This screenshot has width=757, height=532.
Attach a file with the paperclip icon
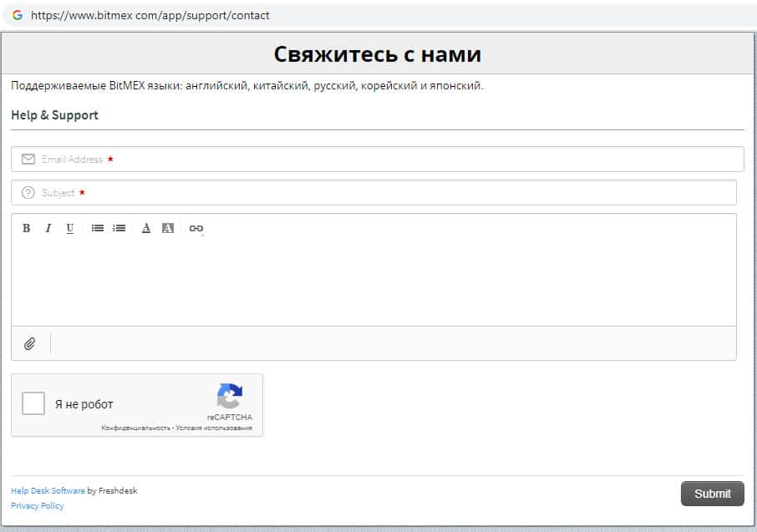(30, 343)
